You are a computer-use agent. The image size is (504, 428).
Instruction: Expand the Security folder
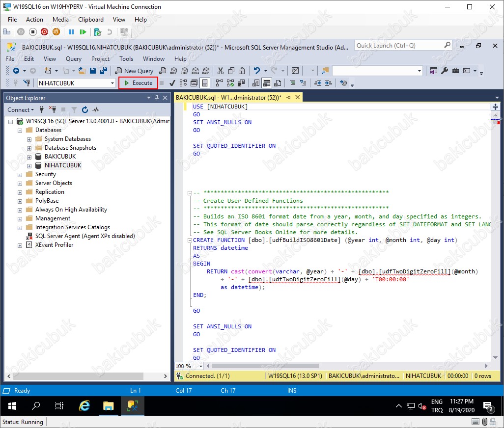coord(20,175)
